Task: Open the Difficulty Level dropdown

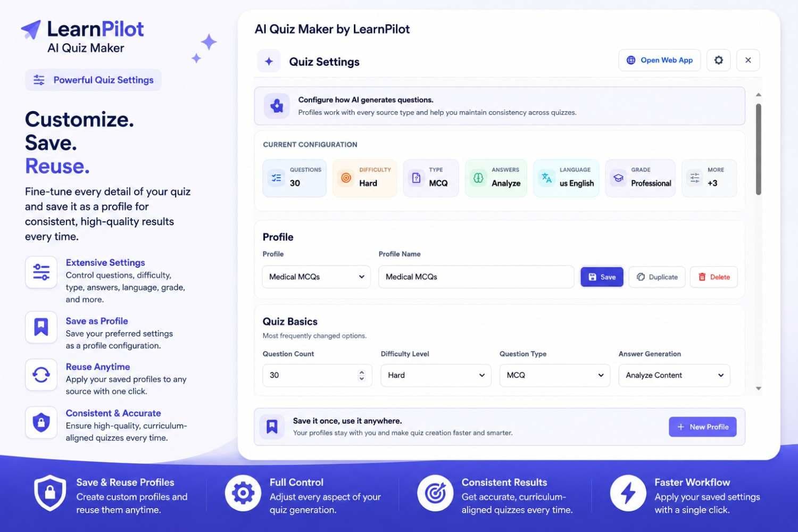Action: click(436, 375)
